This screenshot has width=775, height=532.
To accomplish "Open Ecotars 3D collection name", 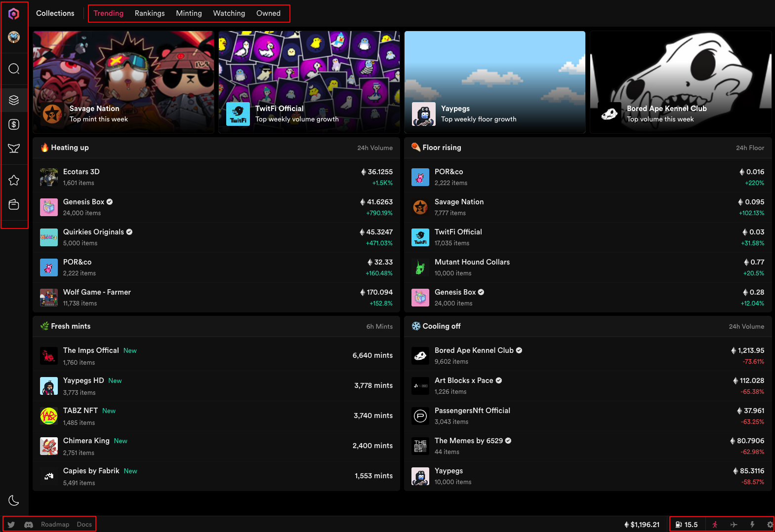I will [x=82, y=172].
